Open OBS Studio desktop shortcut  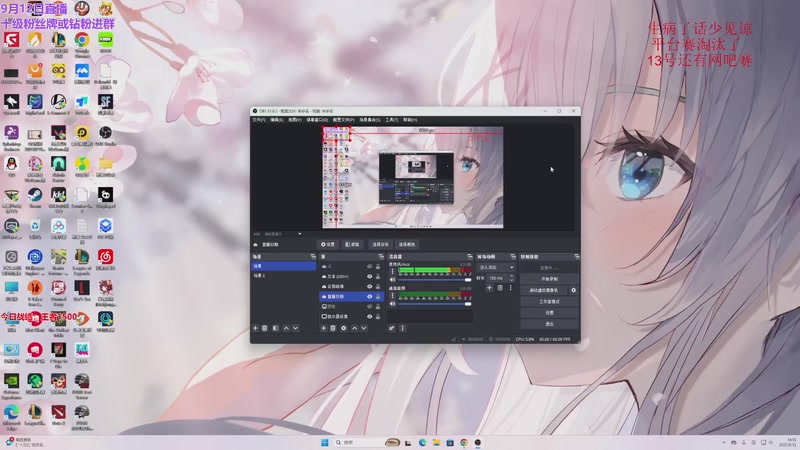click(x=105, y=136)
